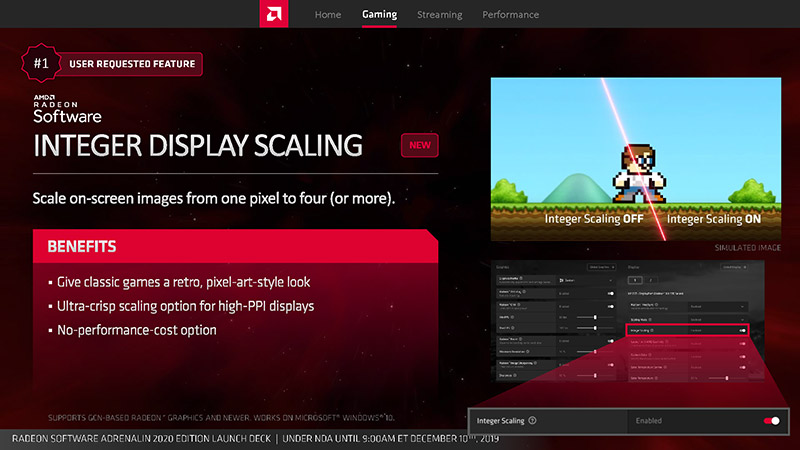Click the simulated pixel-art game image
The width and height of the screenshot is (800, 450).
[636, 159]
